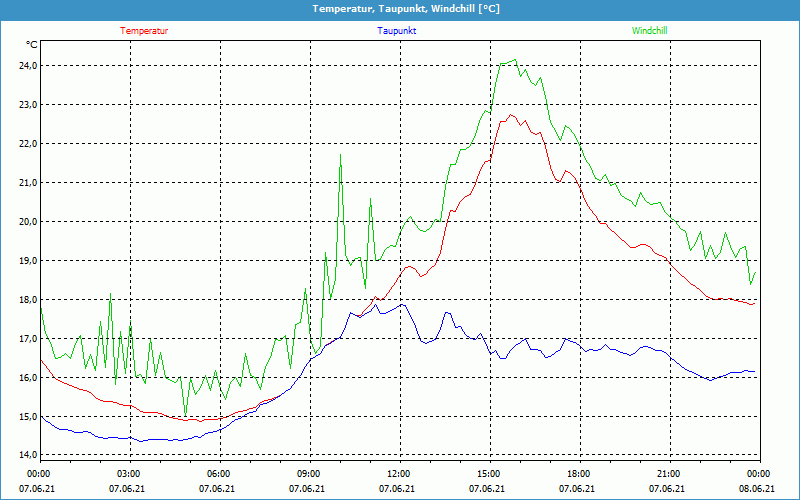Click the 15,0 y-axis value
800x500 pixels.
pyautogui.click(x=28, y=417)
